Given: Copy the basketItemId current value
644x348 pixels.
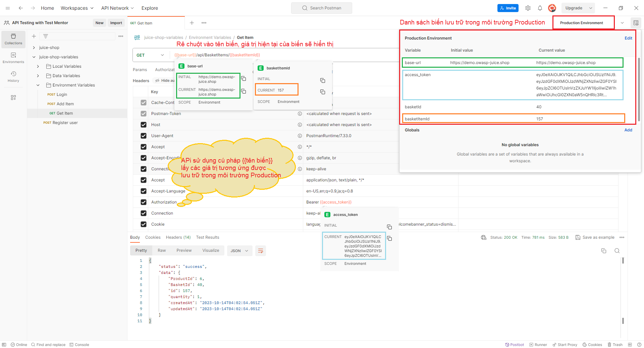Looking at the screenshot, I should coord(323,92).
